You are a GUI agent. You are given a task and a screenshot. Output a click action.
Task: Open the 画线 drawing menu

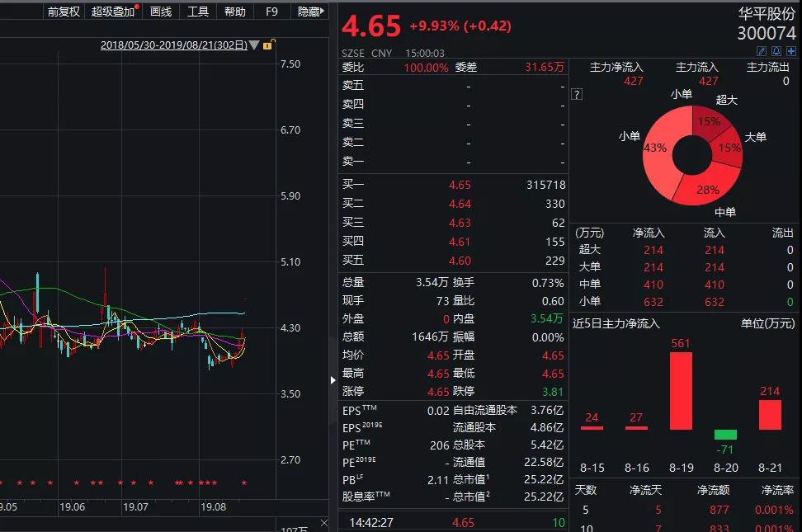coord(161,12)
